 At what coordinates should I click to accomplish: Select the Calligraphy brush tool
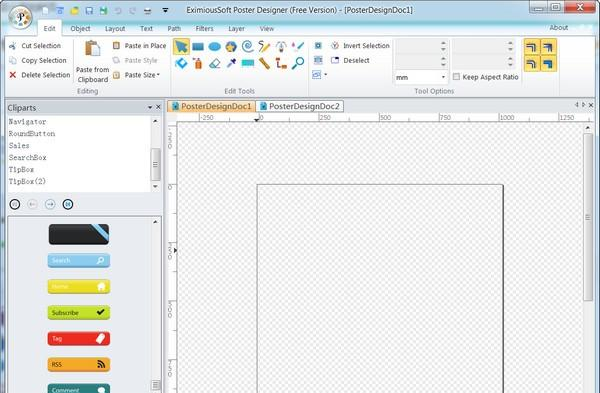[x=298, y=47]
